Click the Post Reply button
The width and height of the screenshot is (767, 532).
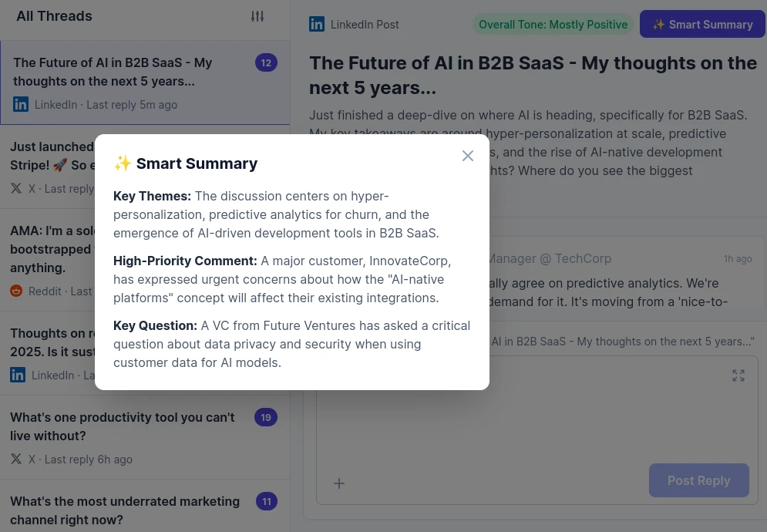pos(698,480)
